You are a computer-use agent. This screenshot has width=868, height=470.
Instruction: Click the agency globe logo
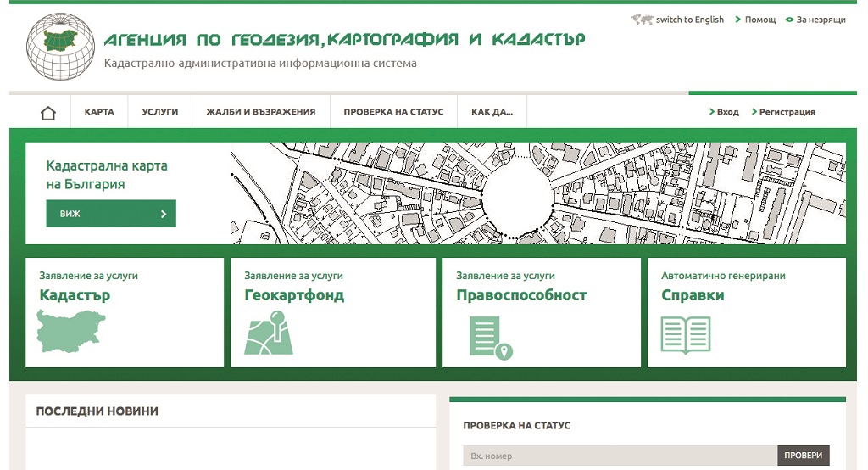(x=61, y=47)
